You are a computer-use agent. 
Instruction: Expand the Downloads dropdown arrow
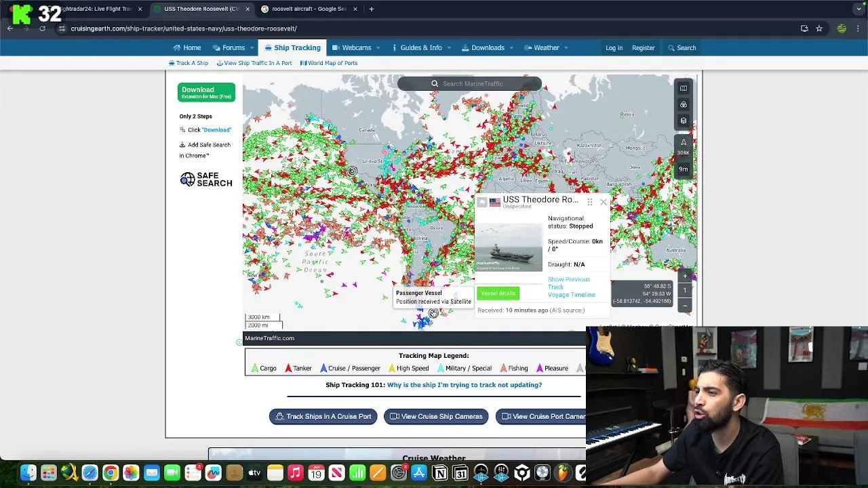tap(511, 48)
